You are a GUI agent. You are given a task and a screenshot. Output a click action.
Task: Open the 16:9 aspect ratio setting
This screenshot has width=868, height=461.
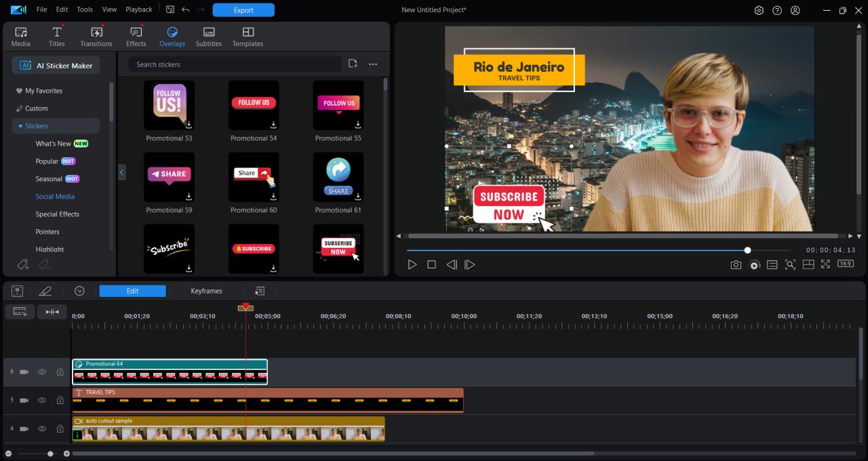tap(845, 264)
